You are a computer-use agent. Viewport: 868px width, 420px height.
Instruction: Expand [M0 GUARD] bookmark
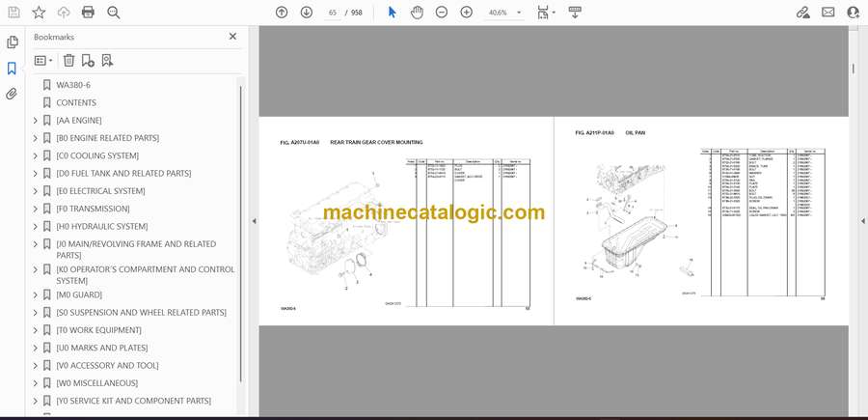pos(36,294)
